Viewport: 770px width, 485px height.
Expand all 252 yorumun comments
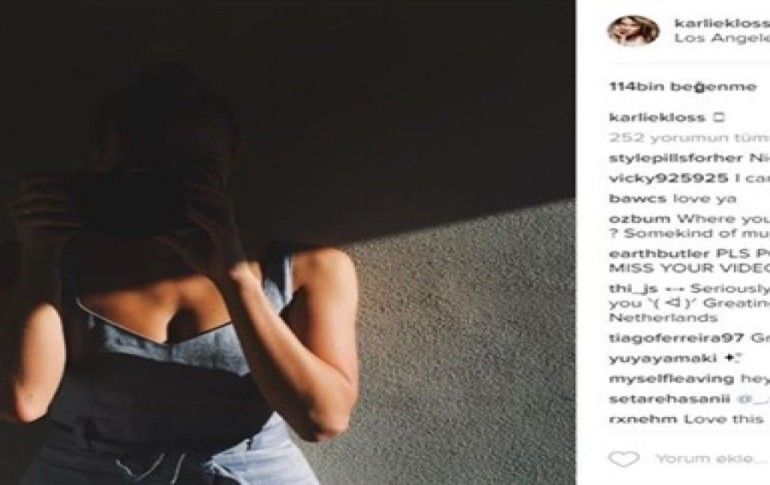(x=689, y=138)
